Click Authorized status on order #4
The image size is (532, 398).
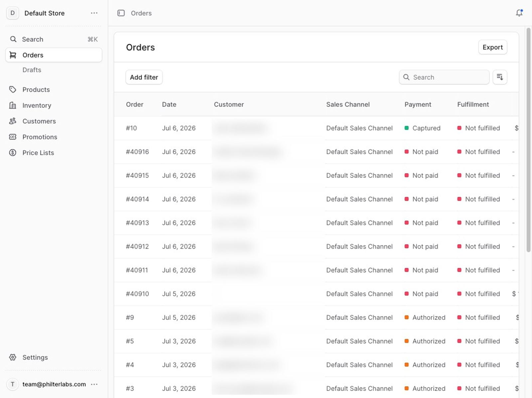[x=425, y=365]
